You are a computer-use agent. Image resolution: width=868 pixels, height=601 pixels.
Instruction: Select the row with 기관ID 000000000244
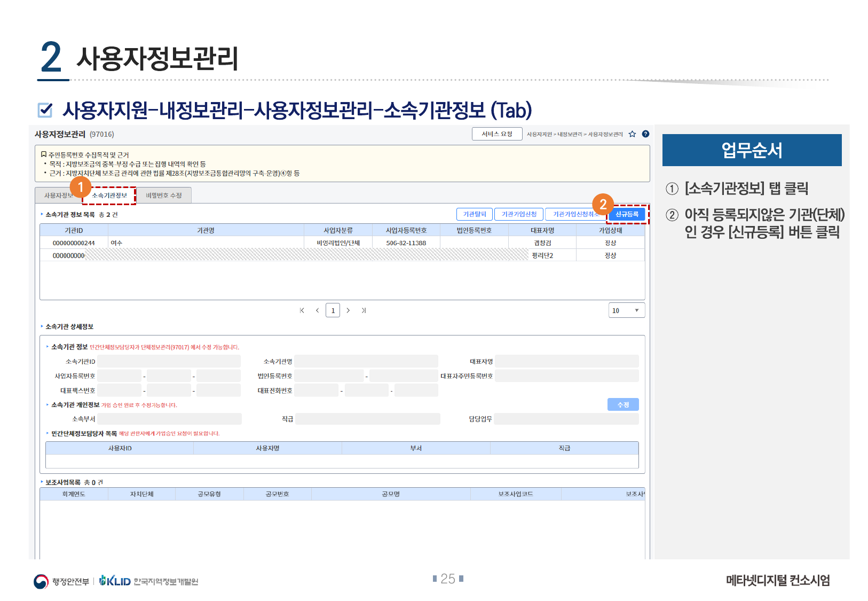(74, 243)
